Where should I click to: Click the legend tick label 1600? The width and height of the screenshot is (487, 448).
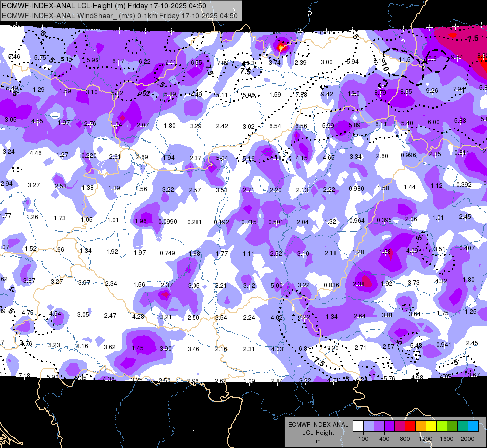447,439
